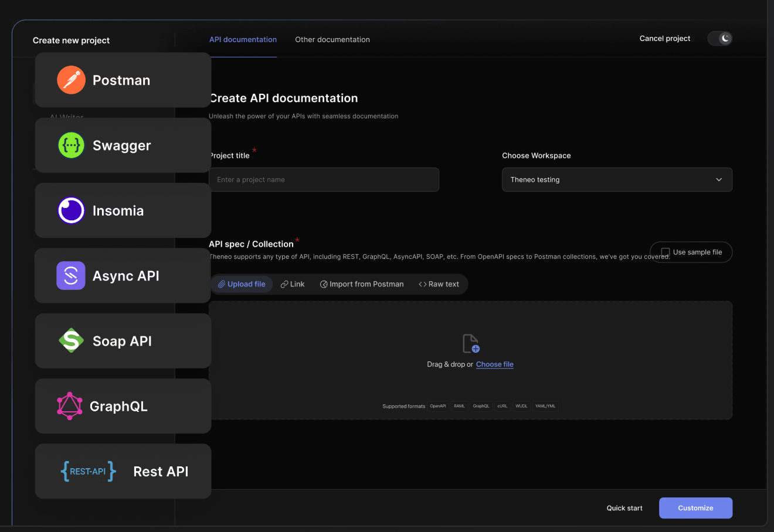This screenshot has width=774, height=532.
Task: Select the Insomia card
Action: tap(123, 210)
